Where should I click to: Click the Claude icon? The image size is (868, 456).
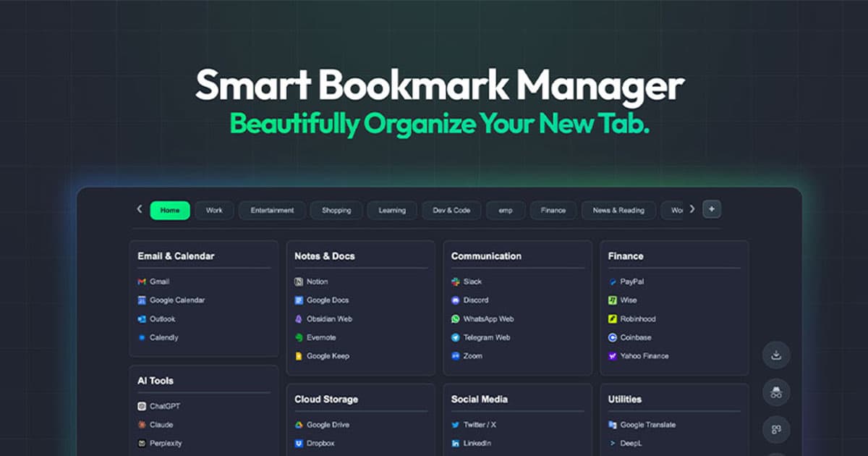coord(142,425)
